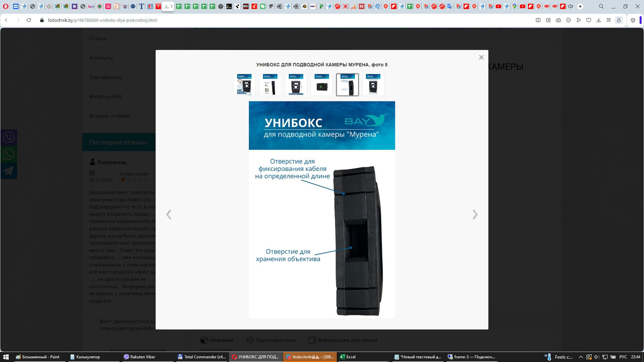Show the next product photo arrow
Viewport: 644px width, 362px height.
[475, 215]
